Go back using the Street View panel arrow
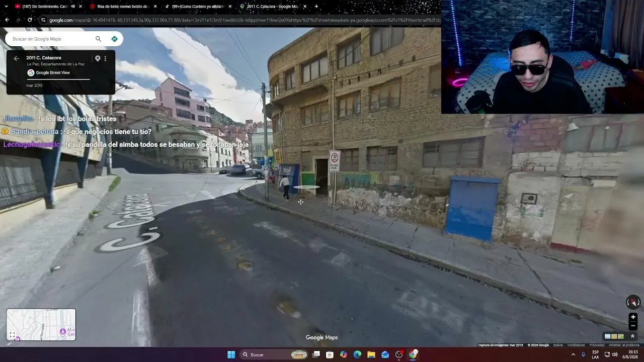Viewport: 644px width, 362px height. point(16,59)
